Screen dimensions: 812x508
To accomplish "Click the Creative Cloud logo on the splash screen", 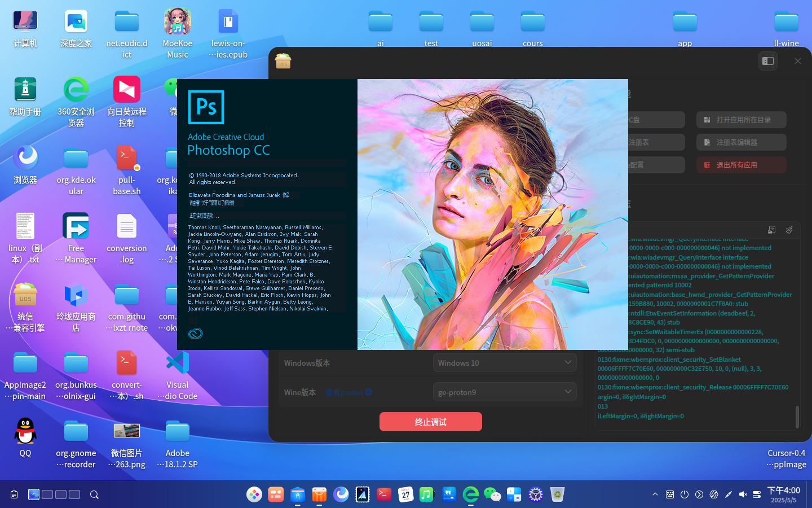I will click(195, 334).
